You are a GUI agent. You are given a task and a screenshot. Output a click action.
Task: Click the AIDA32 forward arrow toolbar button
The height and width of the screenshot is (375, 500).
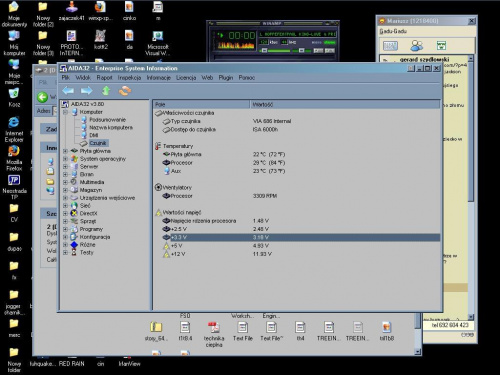87,91
